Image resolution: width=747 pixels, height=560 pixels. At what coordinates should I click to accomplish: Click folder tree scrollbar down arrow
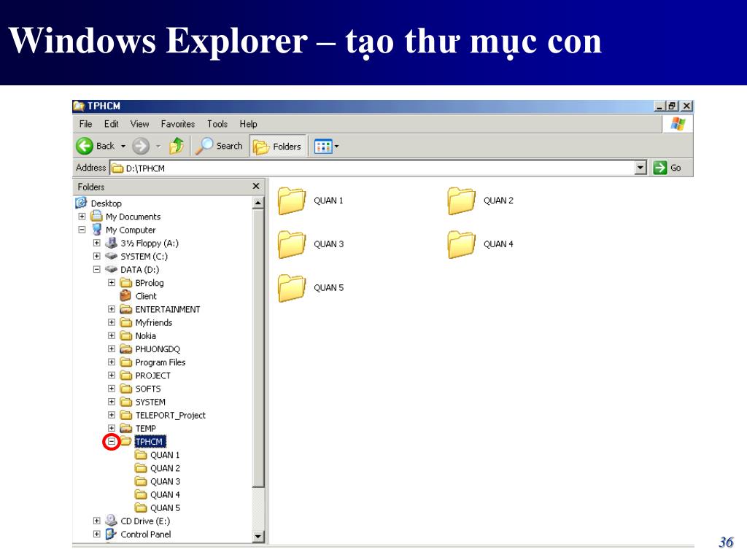click(x=258, y=537)
